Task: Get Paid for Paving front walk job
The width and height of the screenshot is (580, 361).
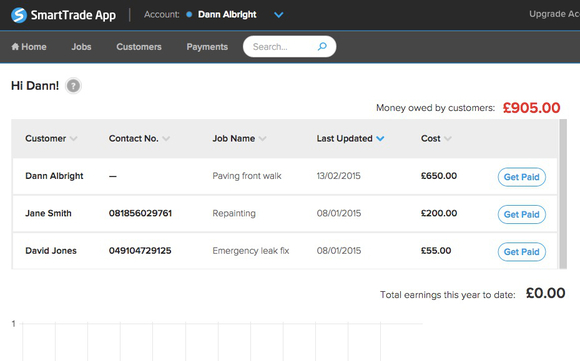Action: [x=522, y=177]
